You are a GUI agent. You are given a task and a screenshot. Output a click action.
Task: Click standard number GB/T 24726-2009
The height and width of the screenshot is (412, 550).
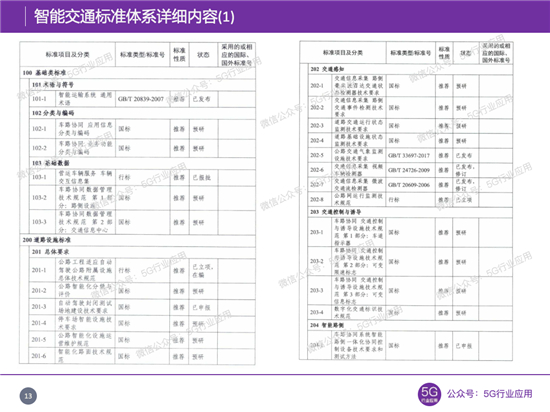pos(409,170)
